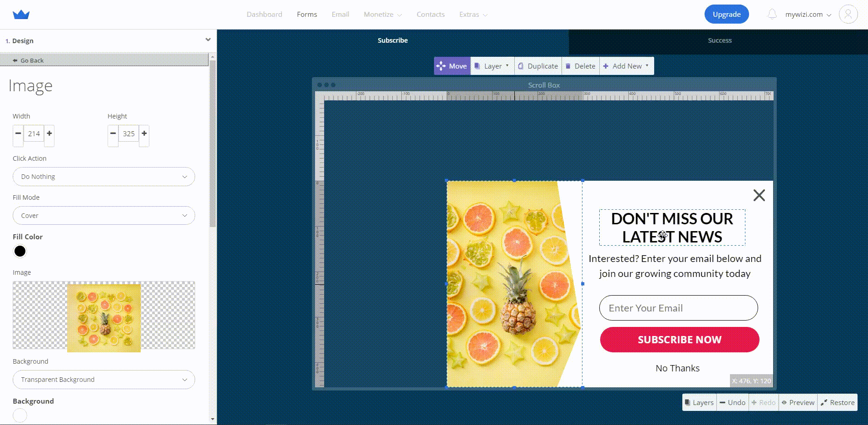Viewport: 868px width, 425px height.
Task: Increase the image height with plus
Action: click(144, 133)
